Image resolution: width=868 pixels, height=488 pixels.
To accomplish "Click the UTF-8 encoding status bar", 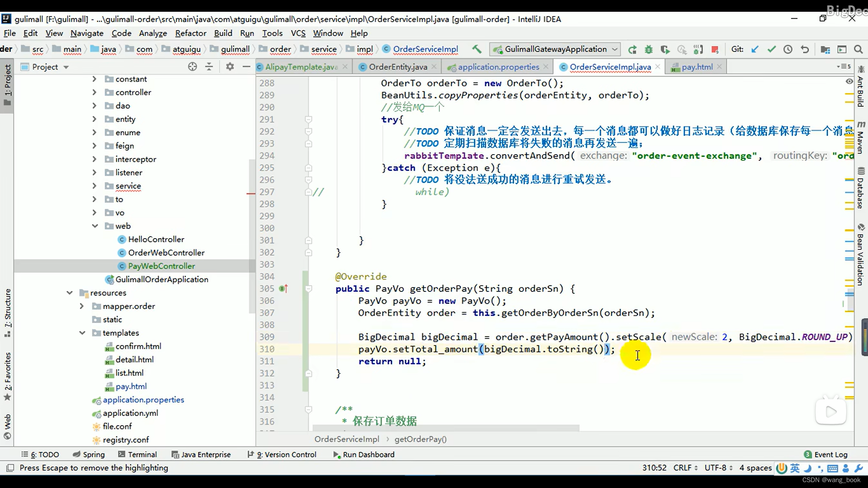I will click(x=717, y=467).
